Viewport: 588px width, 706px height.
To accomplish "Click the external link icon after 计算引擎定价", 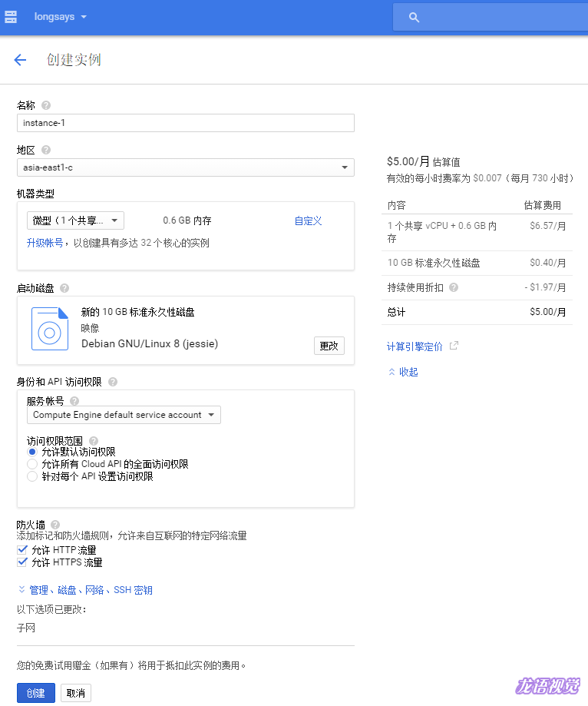I will 454,346.
